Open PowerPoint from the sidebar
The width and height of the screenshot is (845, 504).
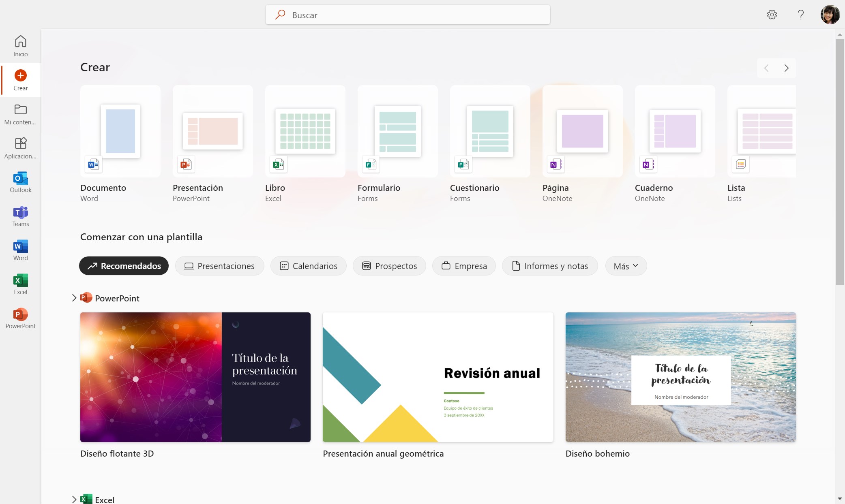[x=20, y=318]
